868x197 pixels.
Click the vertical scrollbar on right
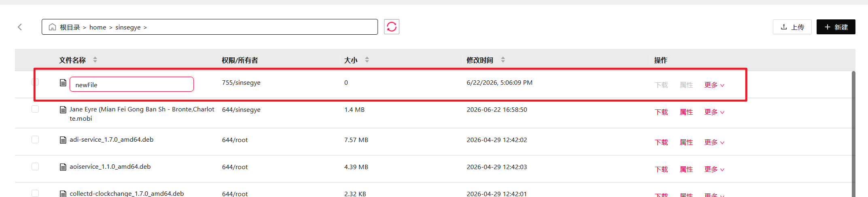853,133
